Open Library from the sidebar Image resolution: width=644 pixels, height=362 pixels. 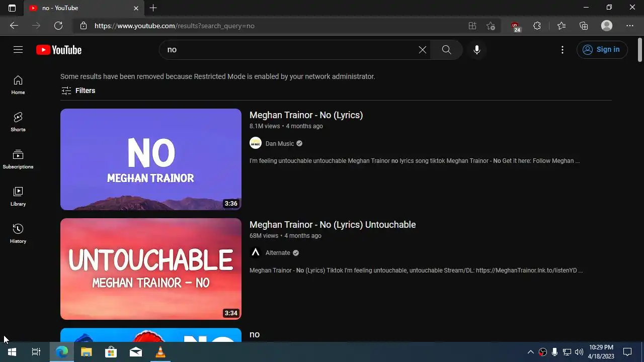tap(18, 197)
